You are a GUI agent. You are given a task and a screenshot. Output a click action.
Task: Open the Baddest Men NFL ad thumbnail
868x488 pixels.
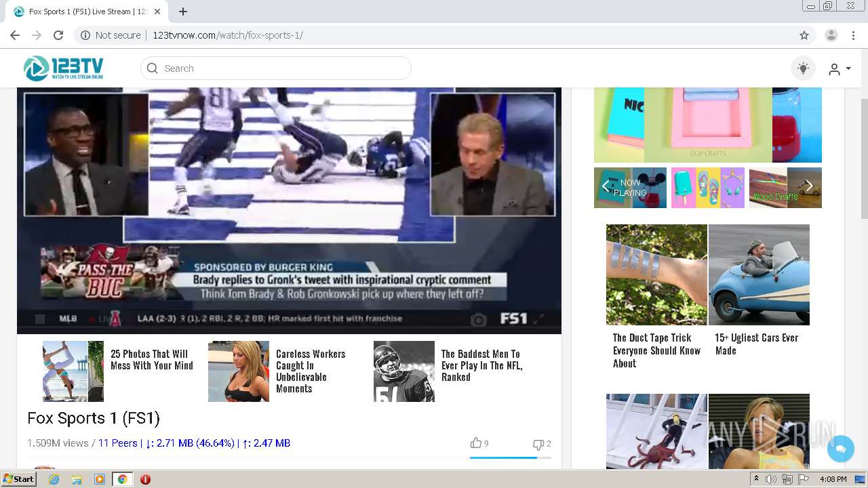pos(404,371)
